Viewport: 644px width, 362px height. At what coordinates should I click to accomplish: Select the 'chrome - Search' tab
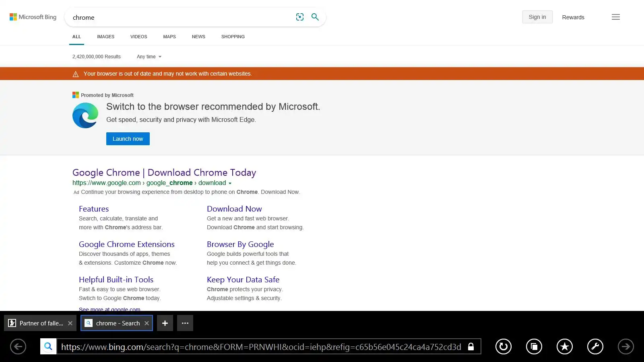pyautogui.click(x=117, y=323)
